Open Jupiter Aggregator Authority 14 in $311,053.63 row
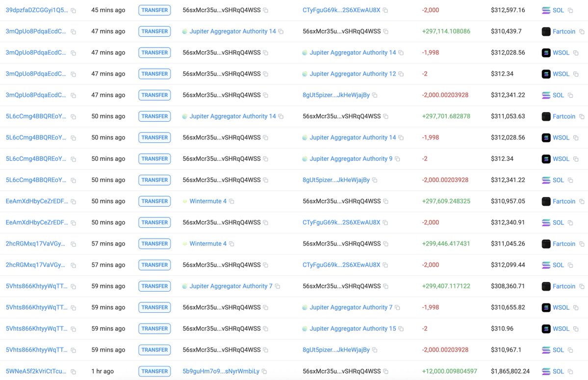The width and height of the screenshot is (588, 380). [x=232, y=116]
